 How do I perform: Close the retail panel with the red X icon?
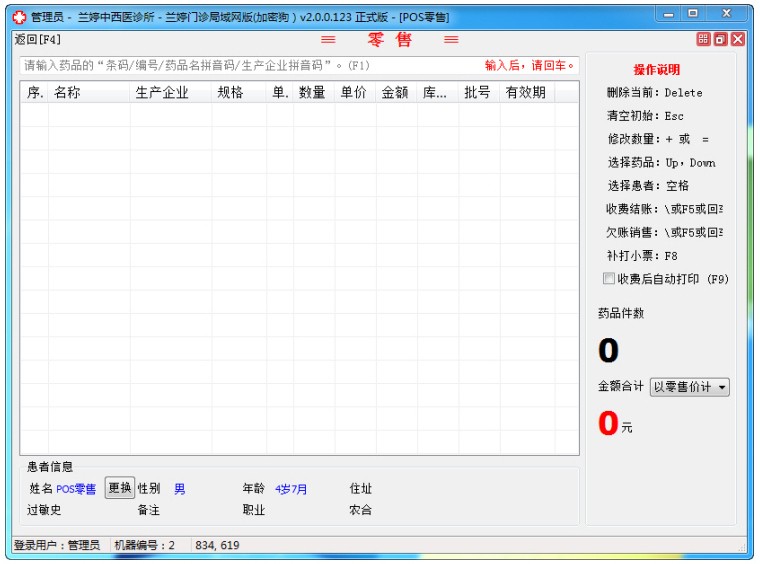tap(738, 39)
